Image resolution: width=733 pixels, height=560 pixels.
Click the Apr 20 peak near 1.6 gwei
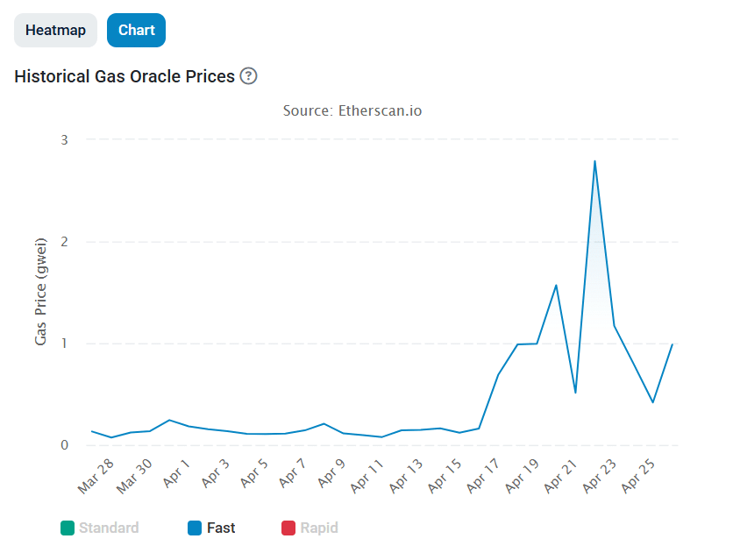click(x=556, y=285)
